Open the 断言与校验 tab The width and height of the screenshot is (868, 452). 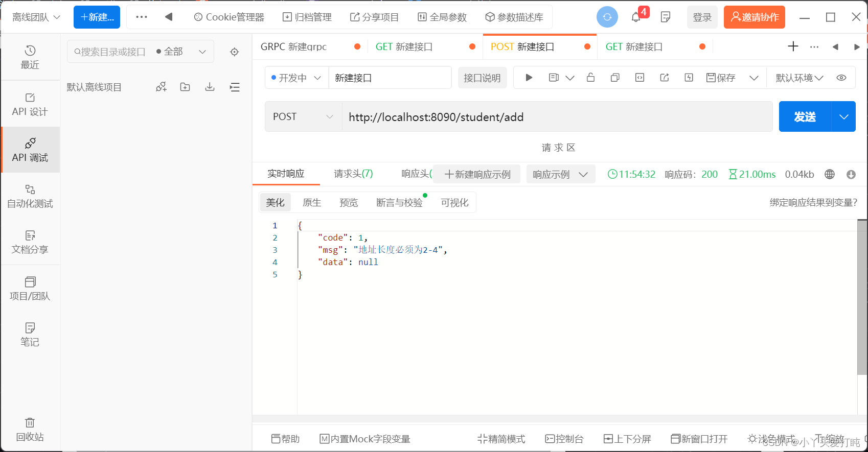click(x=399, y=203)
